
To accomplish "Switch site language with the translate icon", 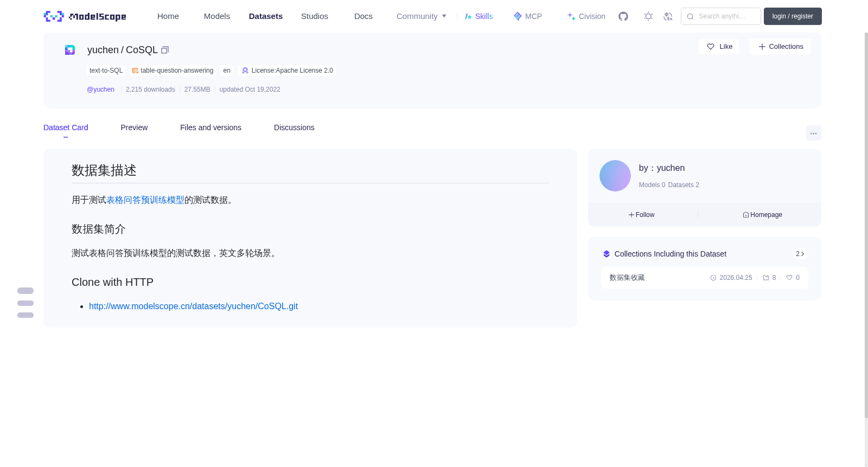I will coord(668,16).
